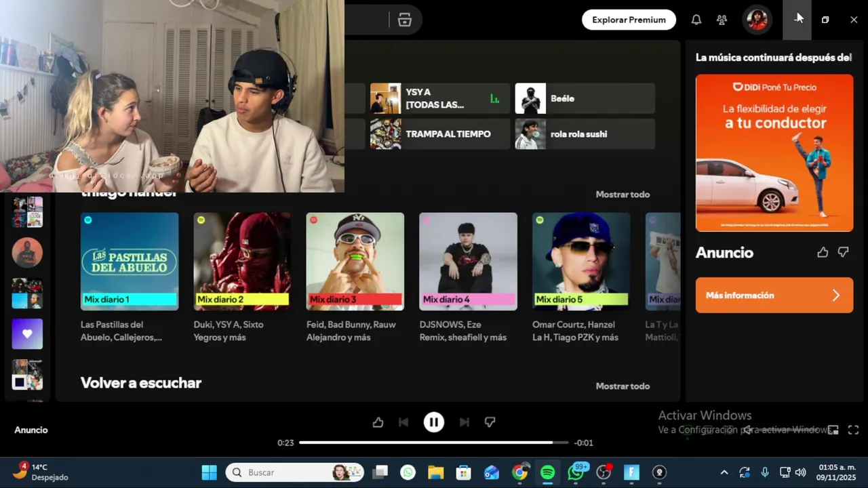This screenshot has height=488, width=868.
Task: Open the Beéle shortcut tile
Action: point(585,98)
